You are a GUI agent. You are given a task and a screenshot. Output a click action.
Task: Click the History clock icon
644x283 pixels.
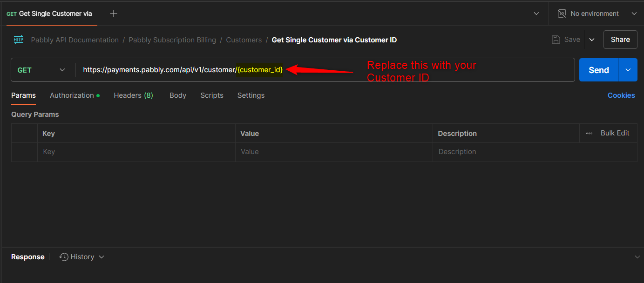pyautogui.click(x=64, y=257)
